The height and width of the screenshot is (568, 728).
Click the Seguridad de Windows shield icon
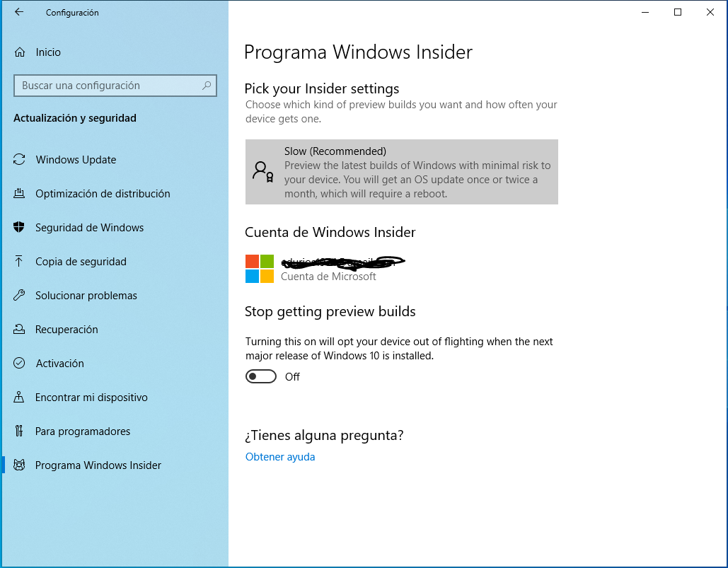point(20,228)
